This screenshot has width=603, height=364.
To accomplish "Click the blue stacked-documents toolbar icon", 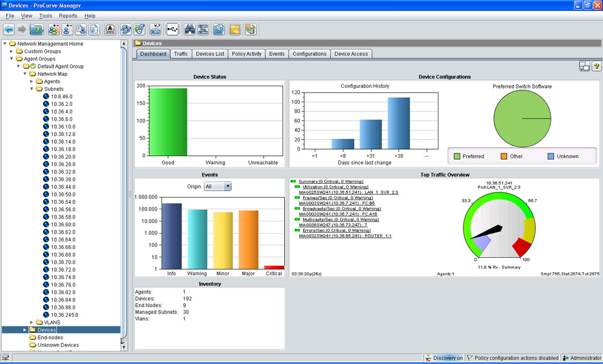I will pyautogui.click(x=219, y=29).
